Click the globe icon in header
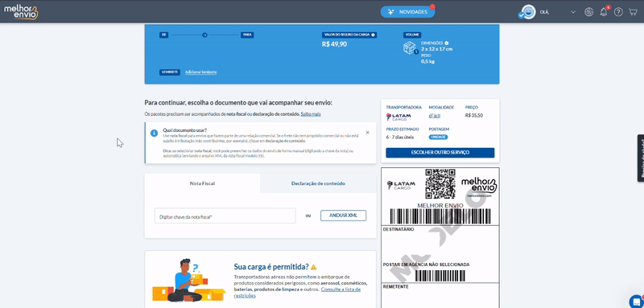This screenshot has height=308, width=644. click(589, 12)
